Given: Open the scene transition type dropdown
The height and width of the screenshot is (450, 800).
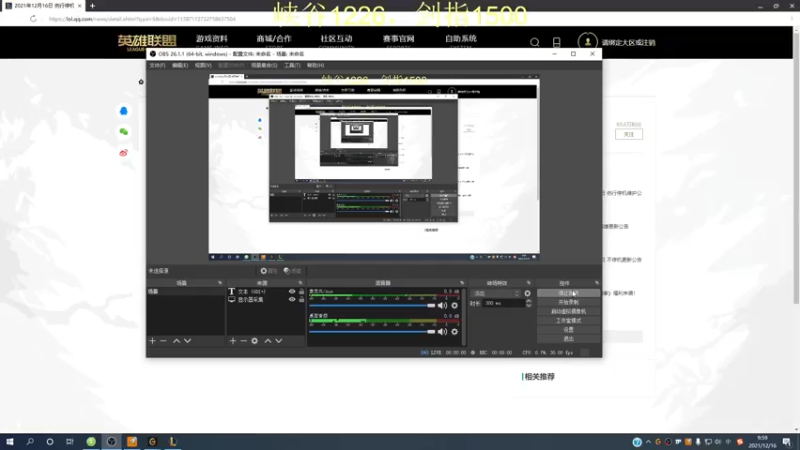Looking at the screenshot, I should (x=496, y=293).
